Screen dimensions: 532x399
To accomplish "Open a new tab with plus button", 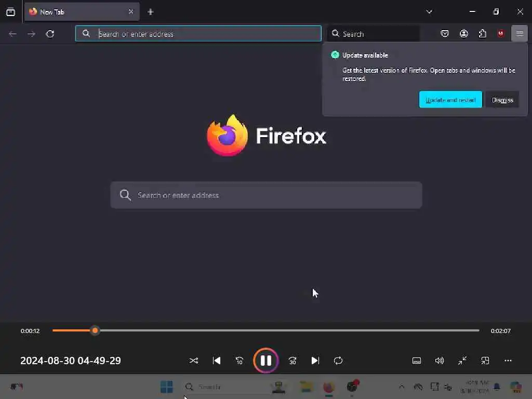I will point(151,12).
